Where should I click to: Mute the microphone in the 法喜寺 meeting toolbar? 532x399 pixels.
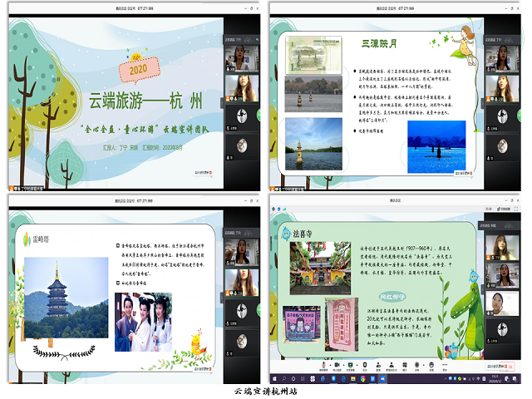click(322, 366)
